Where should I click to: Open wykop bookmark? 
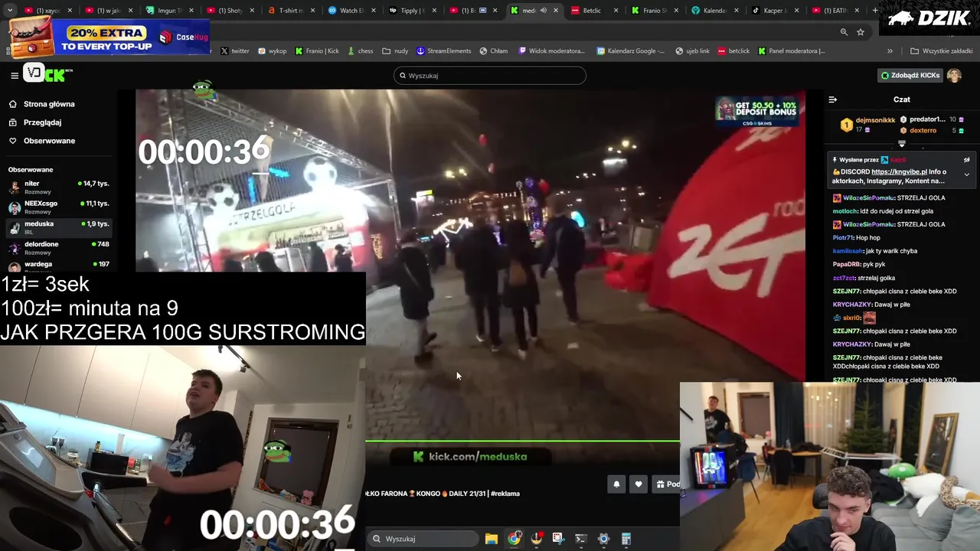point(272,51)
